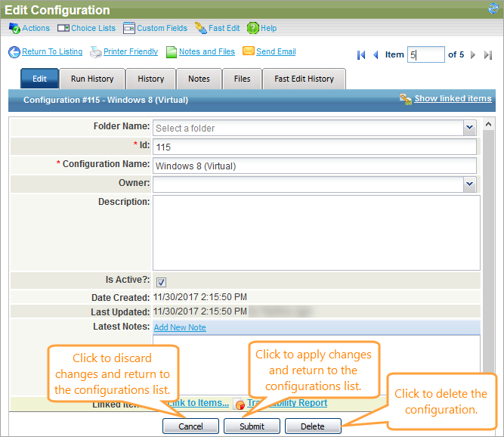
Task: Click the refresh icon in title bar
Action: [493, 9]
